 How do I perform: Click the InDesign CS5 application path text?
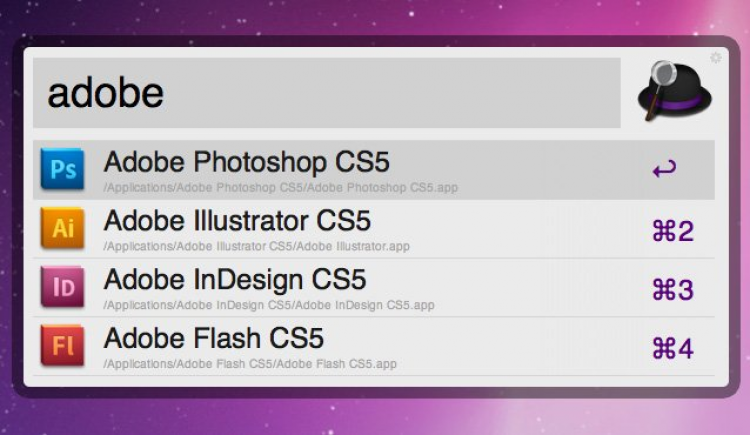pos(268,305)
